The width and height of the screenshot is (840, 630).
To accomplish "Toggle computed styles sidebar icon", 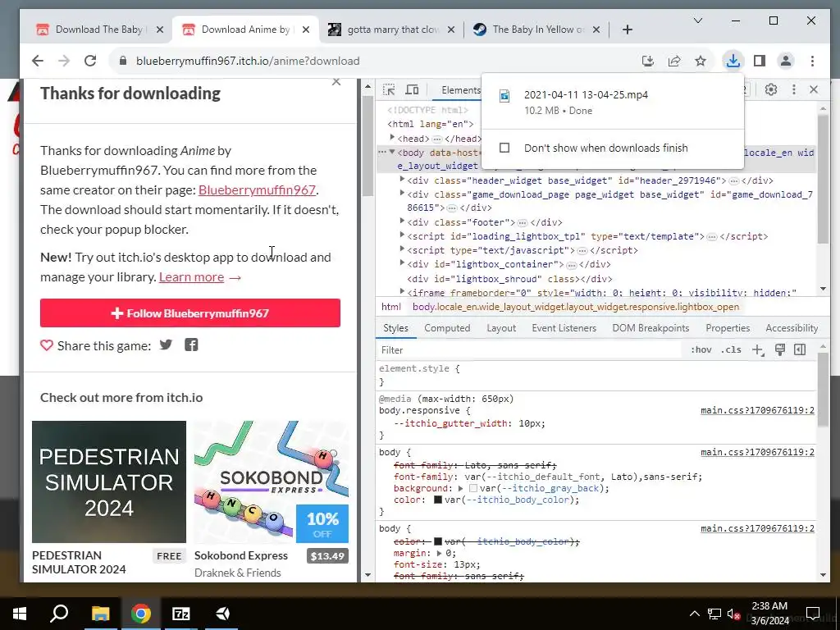I will click(x=800, y=350).
